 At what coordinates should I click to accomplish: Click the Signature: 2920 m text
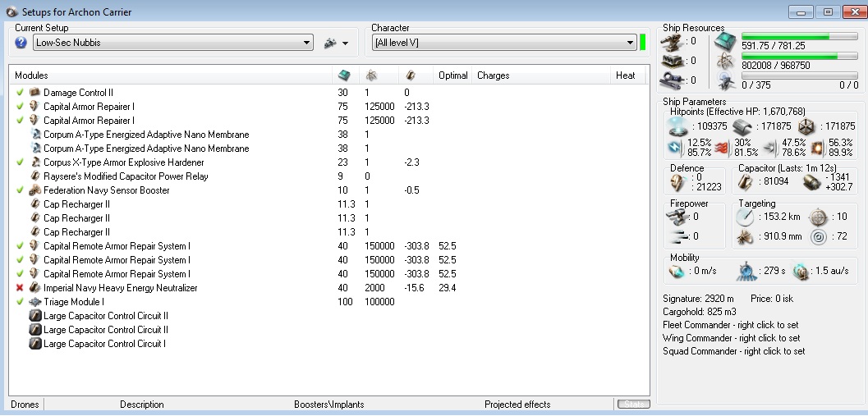pos(698,299)
